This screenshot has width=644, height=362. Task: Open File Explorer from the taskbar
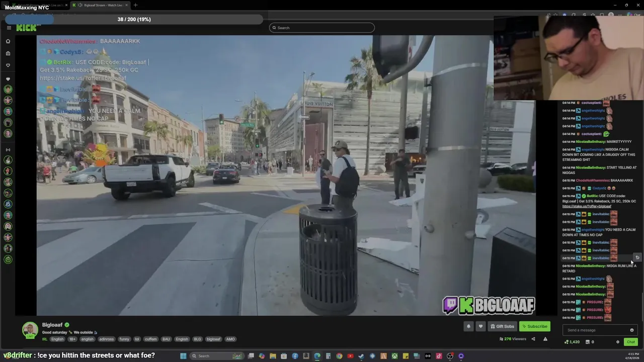(x=273, y=356)
